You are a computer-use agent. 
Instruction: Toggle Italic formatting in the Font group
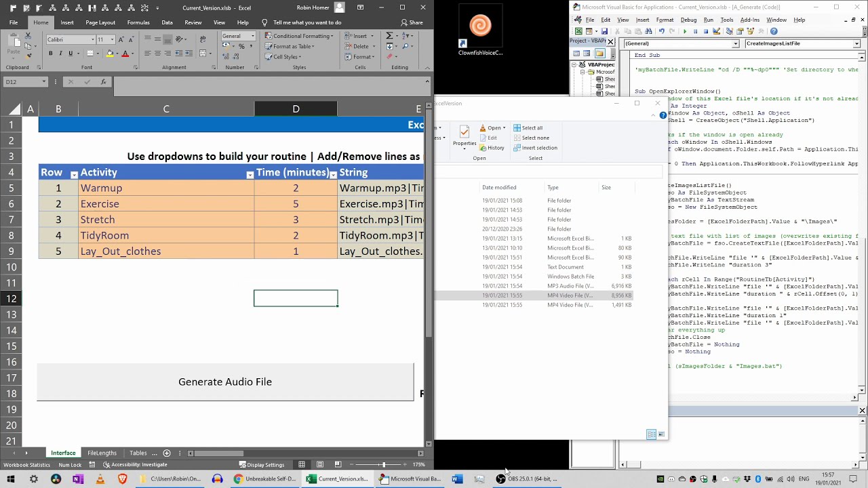60,54
